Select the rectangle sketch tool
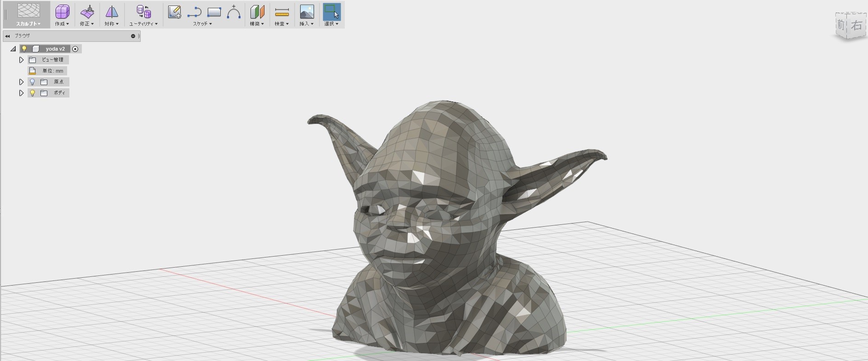 pyautogui.click(x=214, y=12)
